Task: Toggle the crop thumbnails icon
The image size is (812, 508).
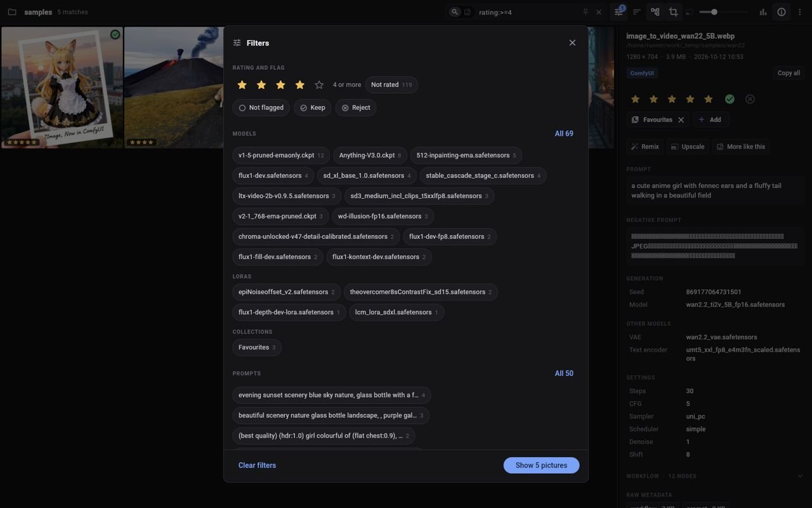Action: pyautogui.click(x=673, y=11)
